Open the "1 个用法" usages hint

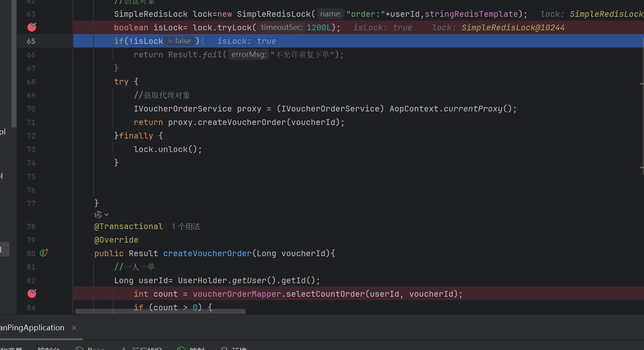(186, 227)
